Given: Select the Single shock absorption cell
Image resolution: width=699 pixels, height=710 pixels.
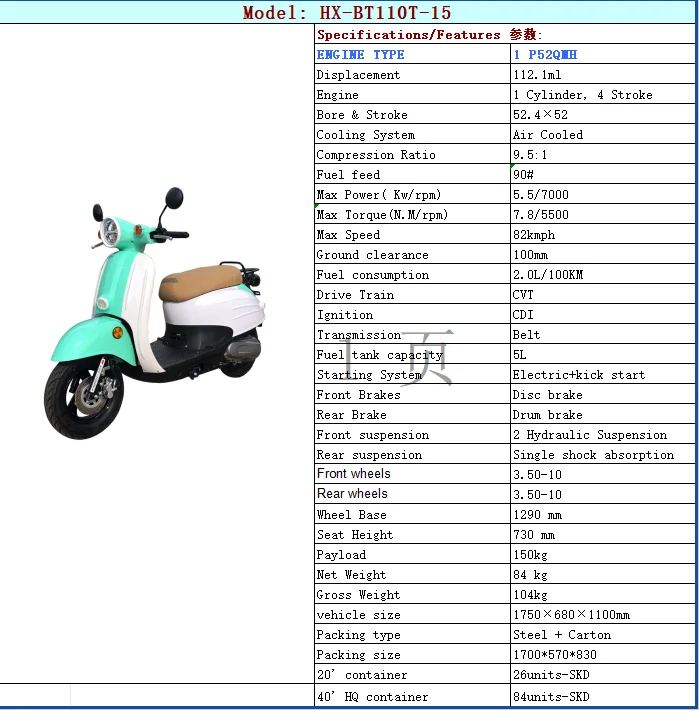Looking at the screenshot, I should (603, 455).
